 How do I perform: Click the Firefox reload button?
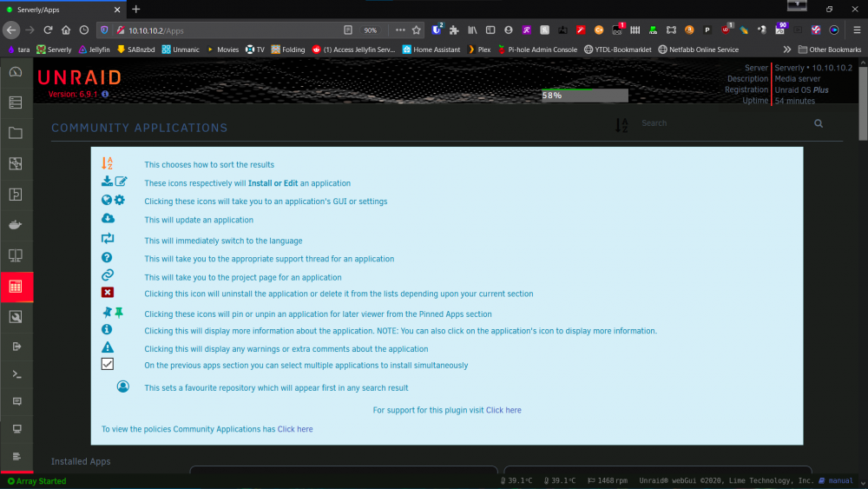[48, 30]
